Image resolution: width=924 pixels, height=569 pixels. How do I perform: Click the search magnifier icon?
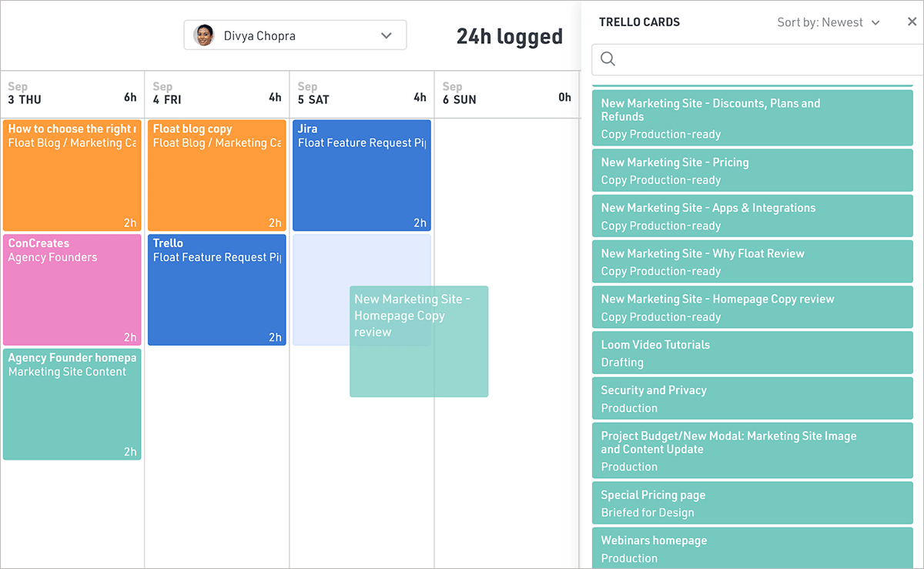(608, 59)
